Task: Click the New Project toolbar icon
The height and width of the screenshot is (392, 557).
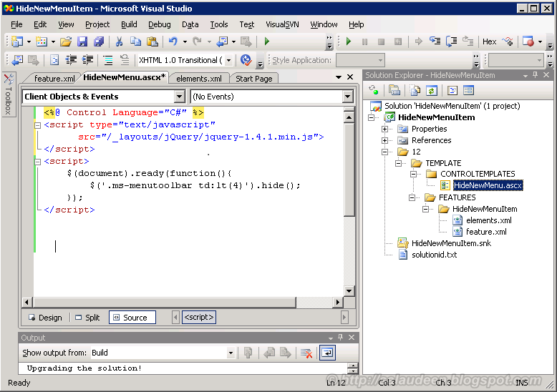Action: pyautogui.click(x=16, y=41)
